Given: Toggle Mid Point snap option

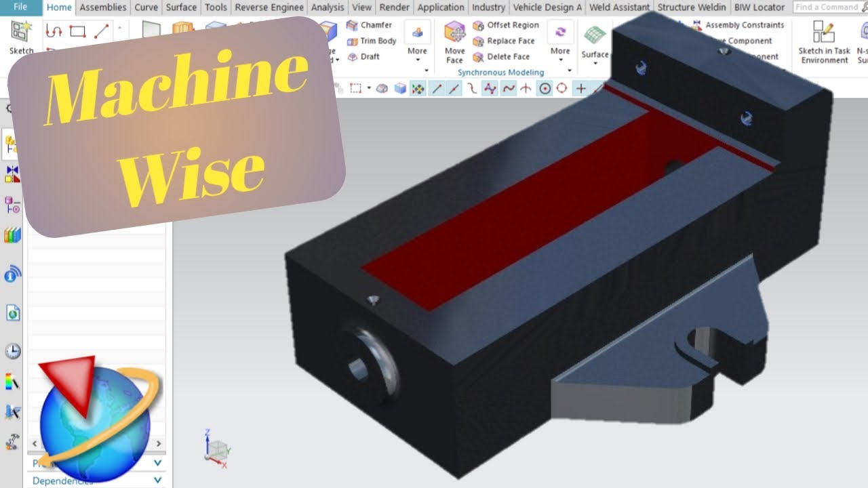Looking at the screenshot, I should 454,88.
